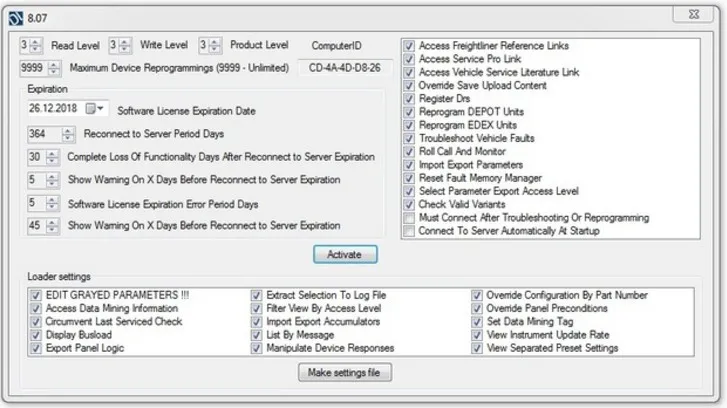Open the expiration date calendar picker
Viewport: 727px width, 408px height.
[95, 108]
